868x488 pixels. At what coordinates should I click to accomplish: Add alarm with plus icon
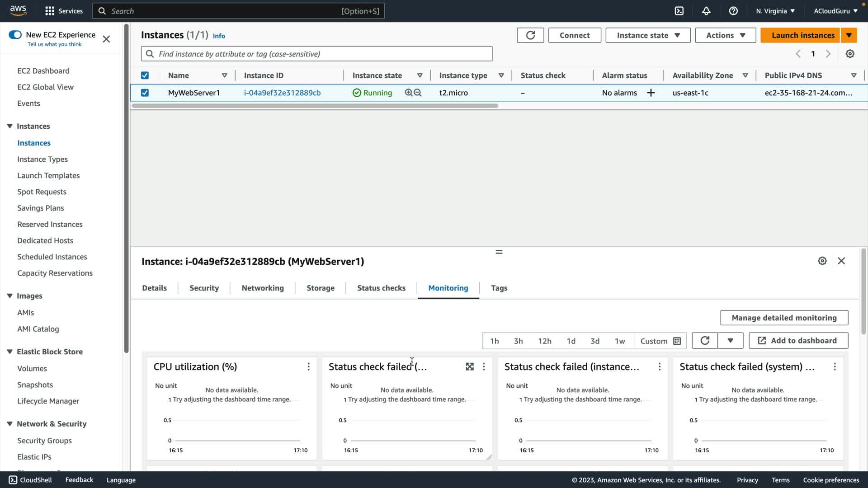click(x=651, y=93)
